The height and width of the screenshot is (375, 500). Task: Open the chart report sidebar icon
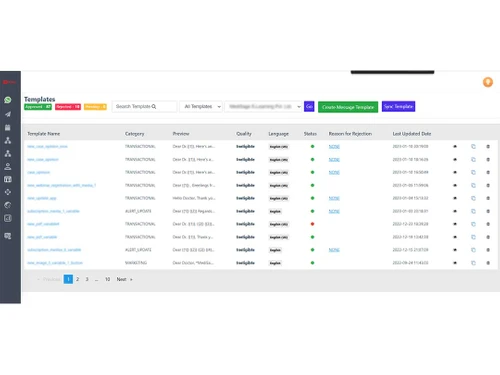pos(8,218)
